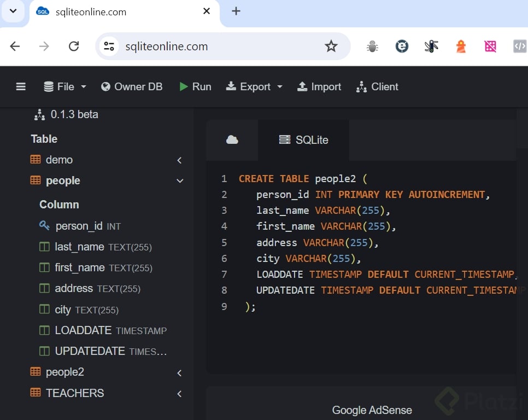Image resolution: width=528 pixels, height=420 pixels.
Task: Switch to the SQLite tab
Action: 304,140
